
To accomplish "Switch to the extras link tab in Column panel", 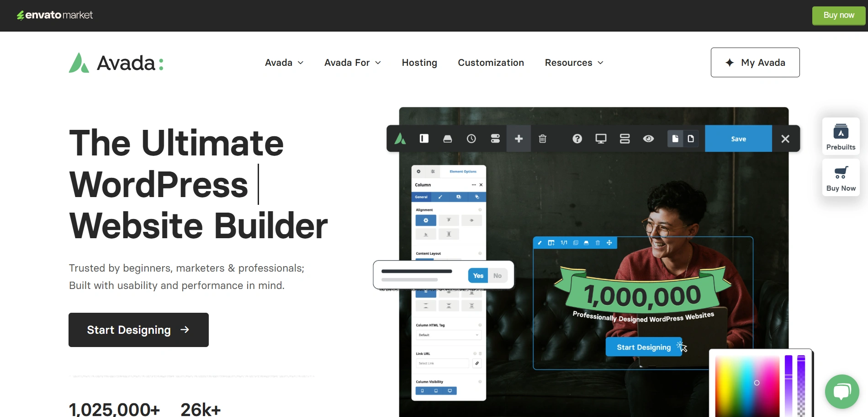I will pyautogui.click(x=477, y=197).
